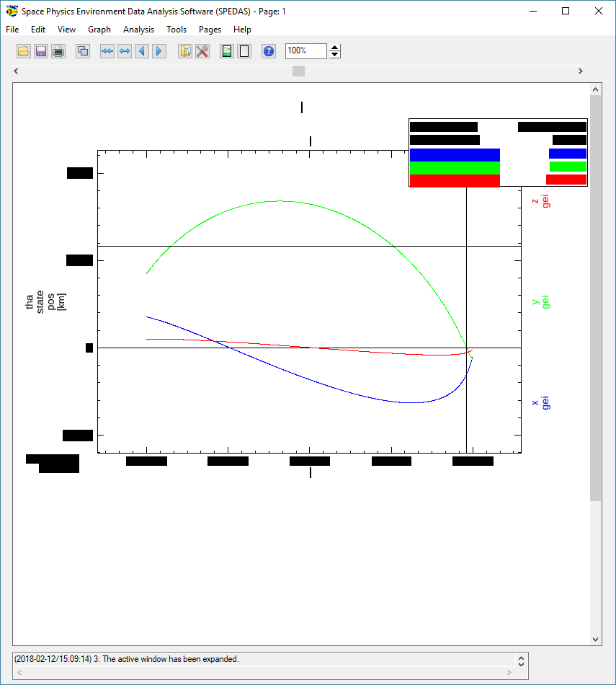The height and width of the screenshot is (685, 616).
Task: Click the blue left arrow icon
Action: 142,51
